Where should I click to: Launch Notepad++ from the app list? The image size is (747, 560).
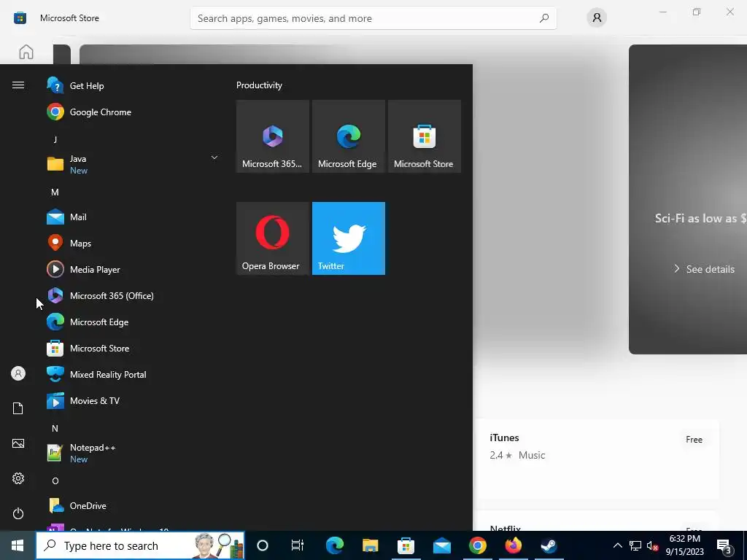tap(133, 453)
